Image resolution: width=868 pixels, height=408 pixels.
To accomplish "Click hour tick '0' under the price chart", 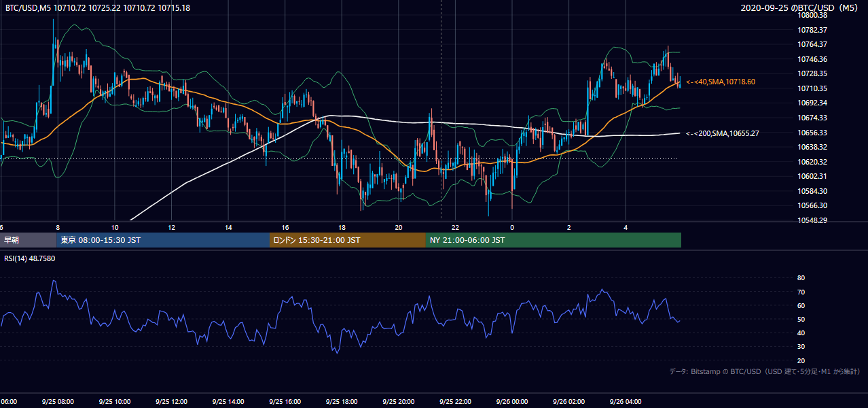I will [x=512, y=227].
